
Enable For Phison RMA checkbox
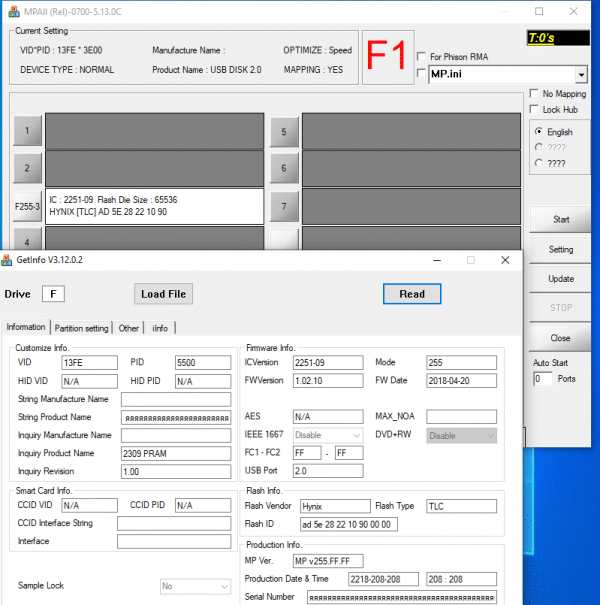(422, 57)
